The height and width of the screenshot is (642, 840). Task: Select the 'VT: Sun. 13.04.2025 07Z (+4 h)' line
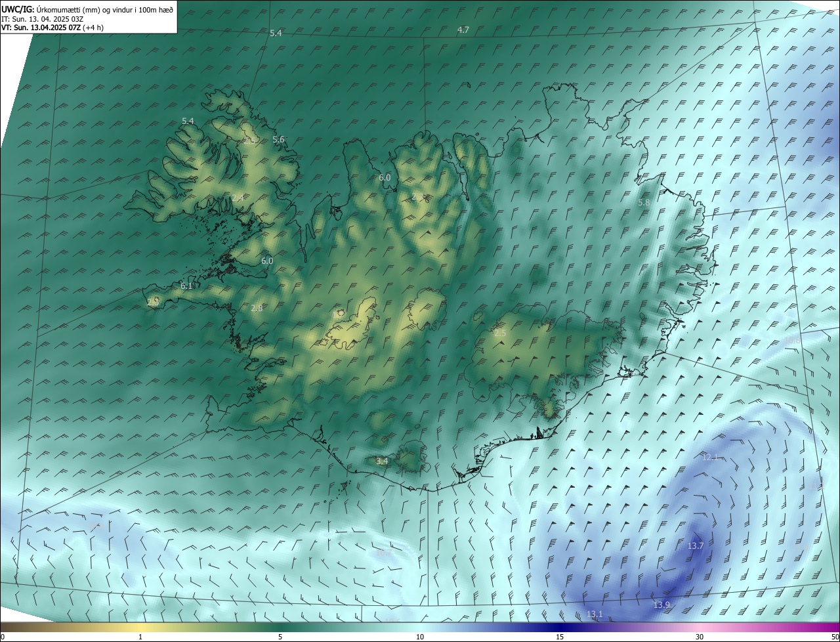[52, 27]
